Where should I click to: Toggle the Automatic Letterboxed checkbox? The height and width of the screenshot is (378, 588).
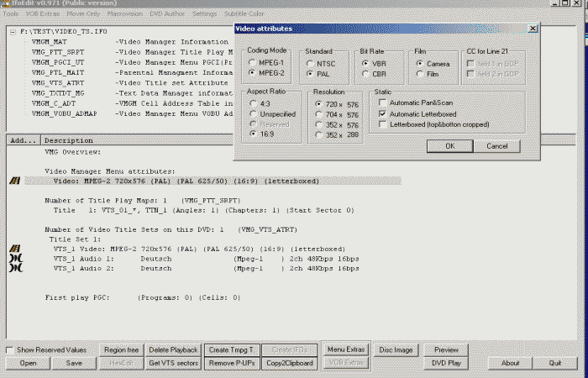[x=383, y=113]
